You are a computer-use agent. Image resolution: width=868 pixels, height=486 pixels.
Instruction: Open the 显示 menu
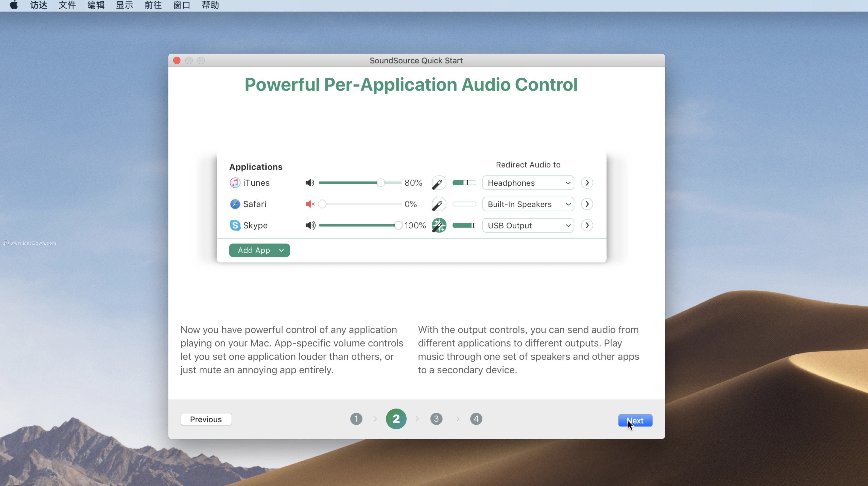pos(124,5)
